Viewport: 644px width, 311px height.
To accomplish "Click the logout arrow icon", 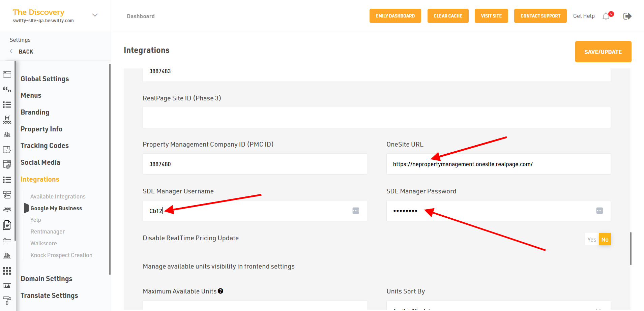I will point(627,16).
